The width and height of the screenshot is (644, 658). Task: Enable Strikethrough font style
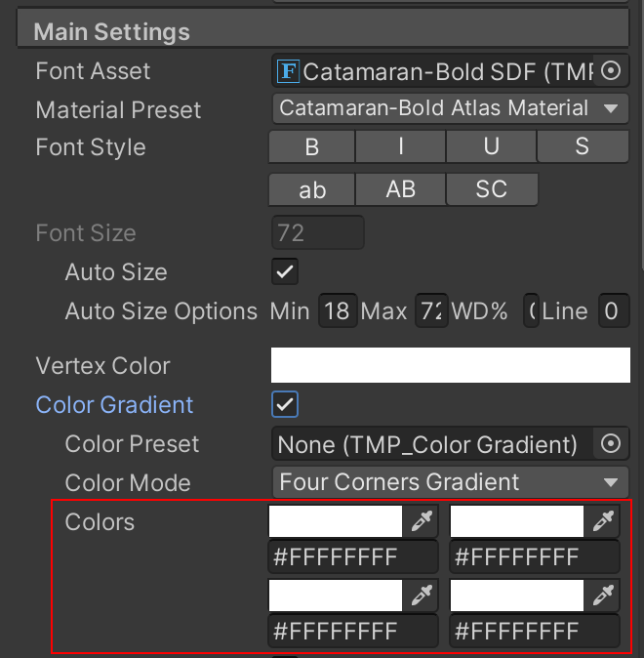pyautogui.click(x=582, y=147)
